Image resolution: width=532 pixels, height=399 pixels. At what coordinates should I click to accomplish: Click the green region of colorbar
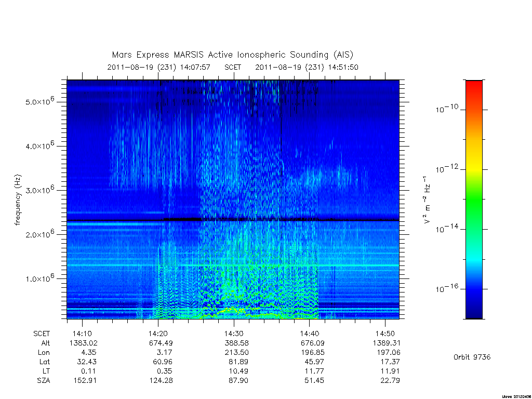tap(474, 200)
